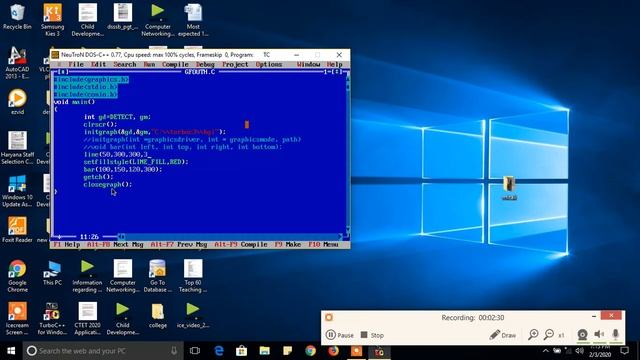Launch the ezvid desktop shortcut
The height and width of the screenshot is (360, 640).
click(17, 102)
